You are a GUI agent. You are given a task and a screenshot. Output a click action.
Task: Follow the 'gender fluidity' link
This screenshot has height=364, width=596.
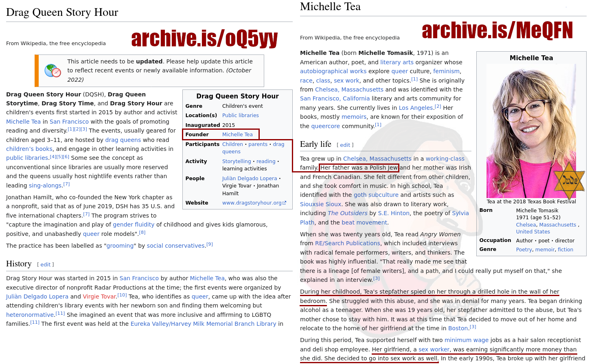134,225
